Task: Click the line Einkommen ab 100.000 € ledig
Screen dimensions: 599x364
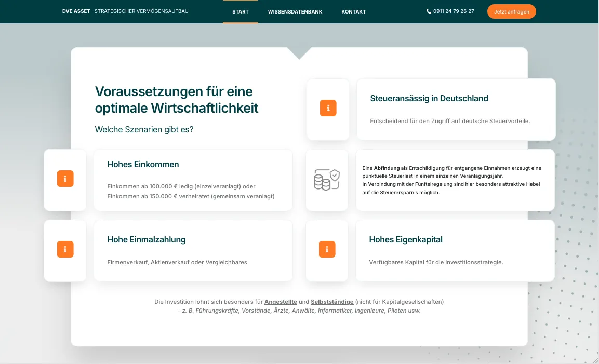Action: tap(181, 186)
